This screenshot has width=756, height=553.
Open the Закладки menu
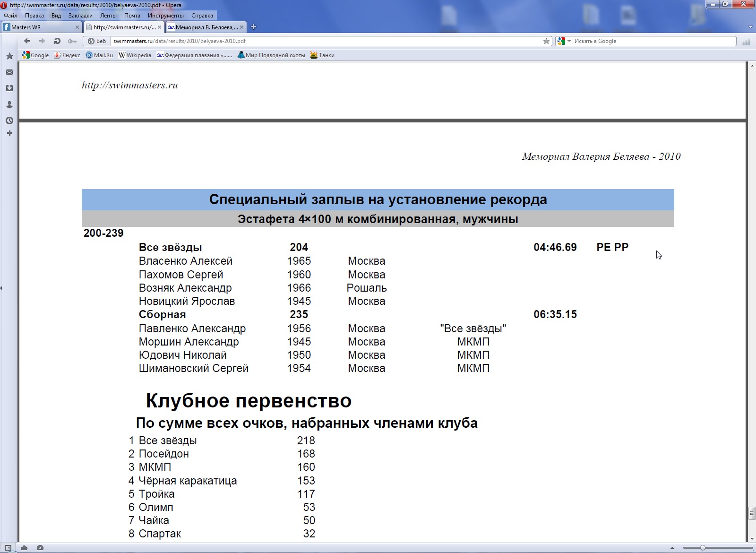pos(80,16)
